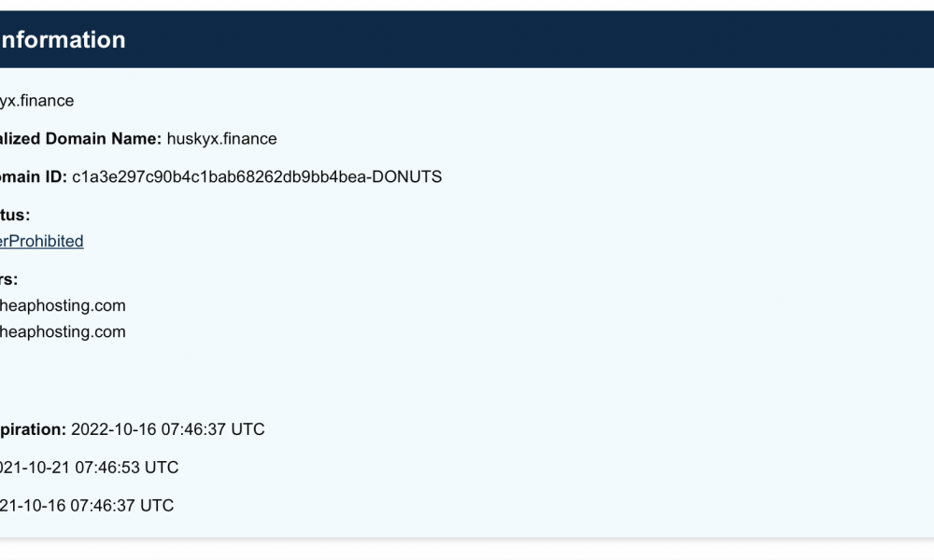Click the Internationalized Domain Name label
Screen dimensions: 934x560
pyautogui.click(x=80, y=139)
